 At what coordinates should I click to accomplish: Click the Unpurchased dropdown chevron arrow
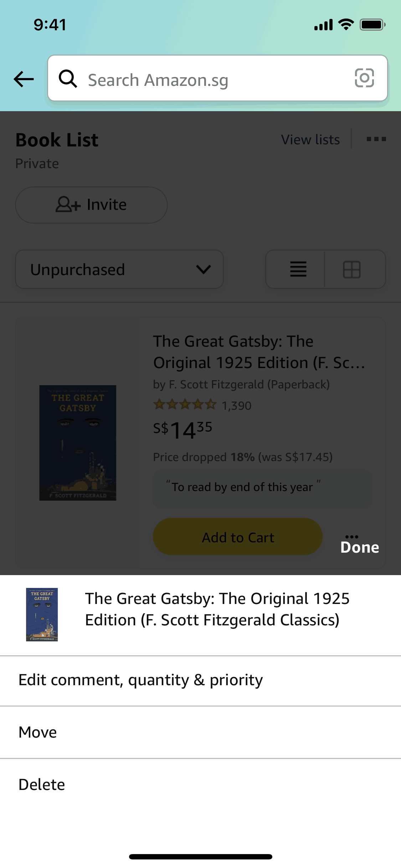pos(203,269)
